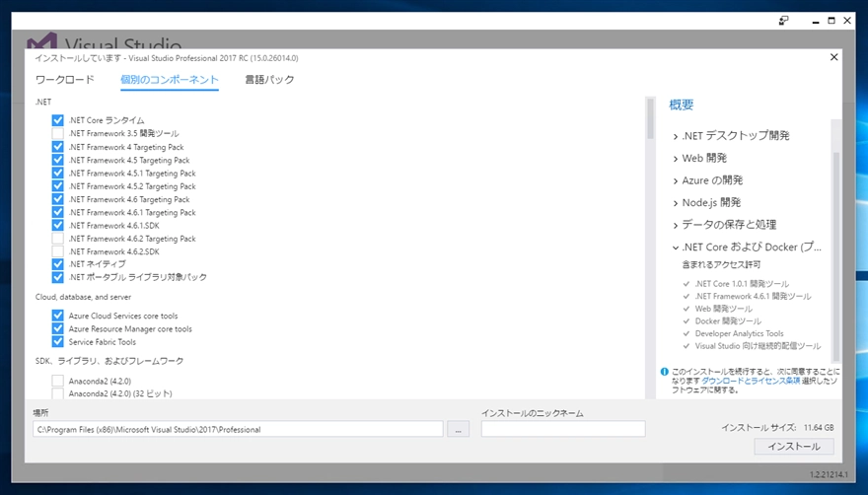Maximize the outer installer window
The image size is (868, 495).
tap(832, 21)
